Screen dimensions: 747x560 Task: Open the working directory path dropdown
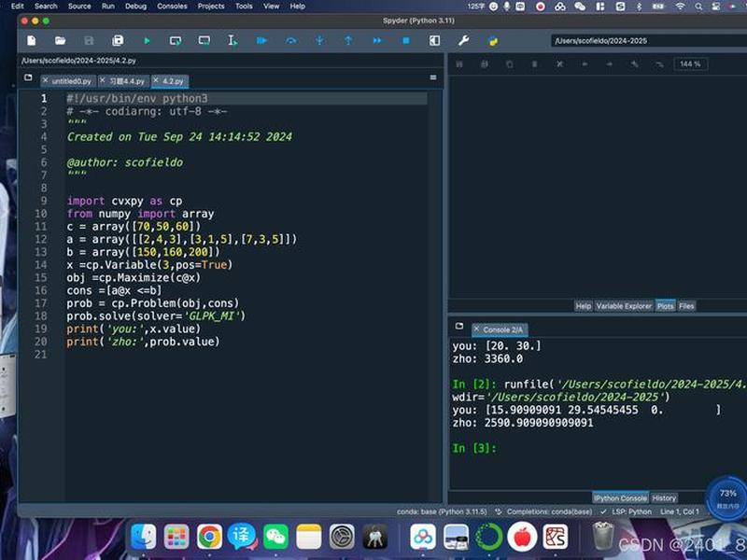649,41
